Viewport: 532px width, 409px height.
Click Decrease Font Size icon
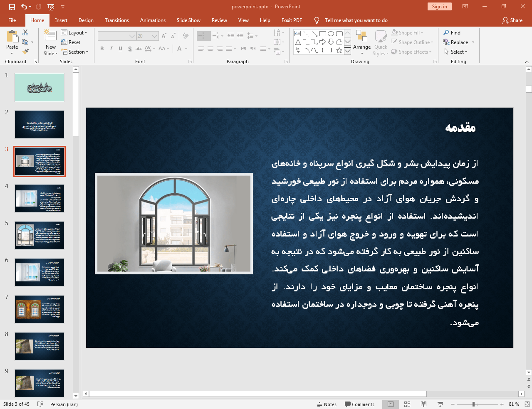[173, 36]
